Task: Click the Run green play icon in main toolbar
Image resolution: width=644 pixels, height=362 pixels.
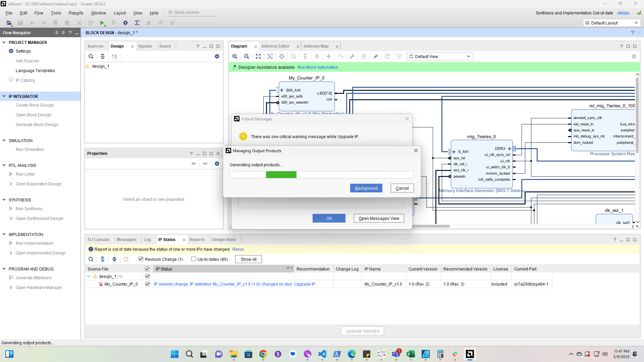Action: [102, 23]
